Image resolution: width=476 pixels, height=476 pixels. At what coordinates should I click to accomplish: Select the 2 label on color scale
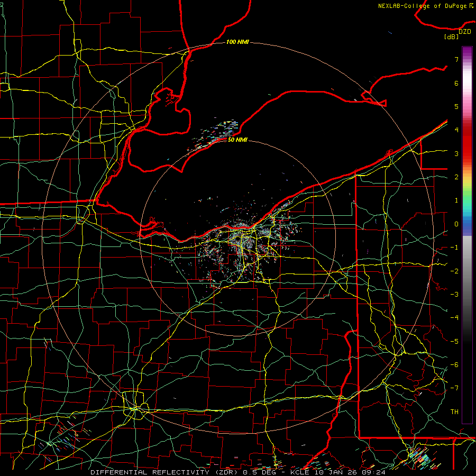point(456,177)
